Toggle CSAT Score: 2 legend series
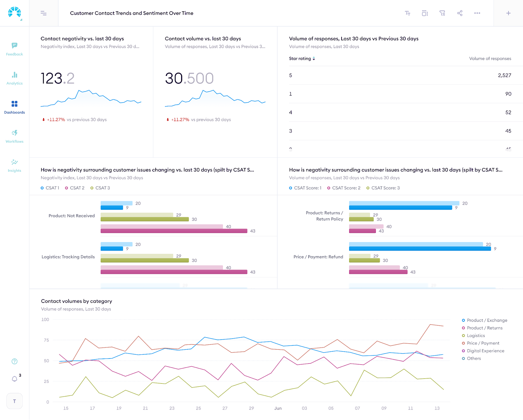The image size is (523, 420). [x=344, y=188]
